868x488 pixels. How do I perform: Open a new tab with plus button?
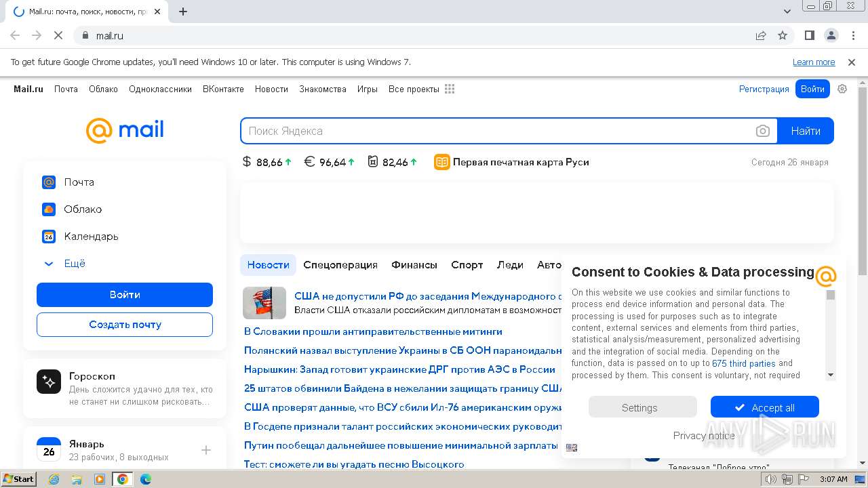(x=183, y=12)
